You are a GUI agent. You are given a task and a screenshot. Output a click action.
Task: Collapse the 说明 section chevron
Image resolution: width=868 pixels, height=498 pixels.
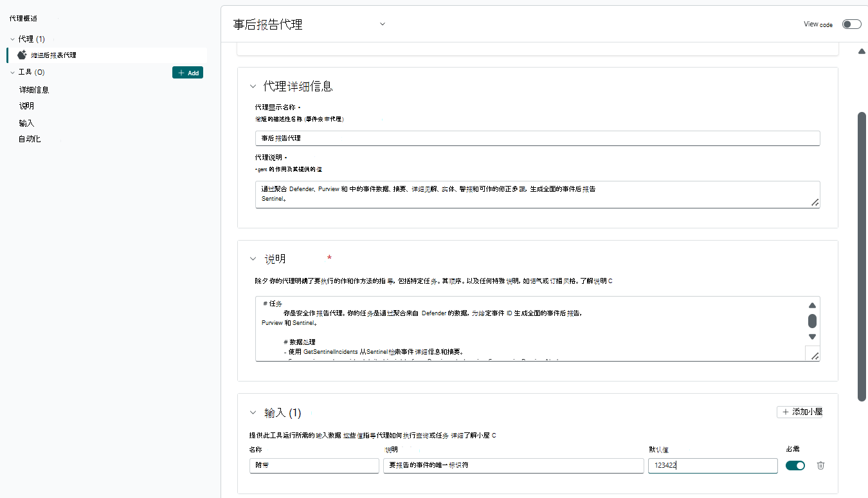pos(253,259)
